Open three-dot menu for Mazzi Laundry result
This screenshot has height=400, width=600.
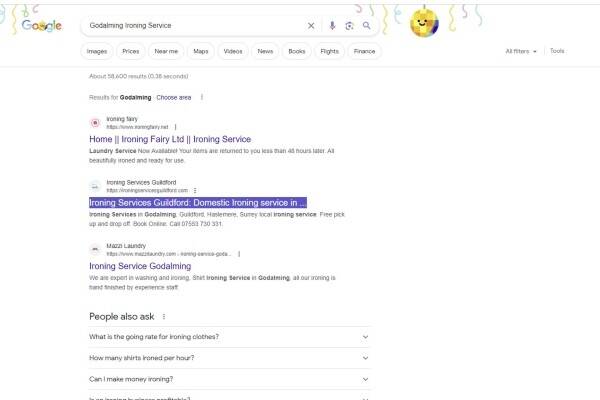(239, 254)
